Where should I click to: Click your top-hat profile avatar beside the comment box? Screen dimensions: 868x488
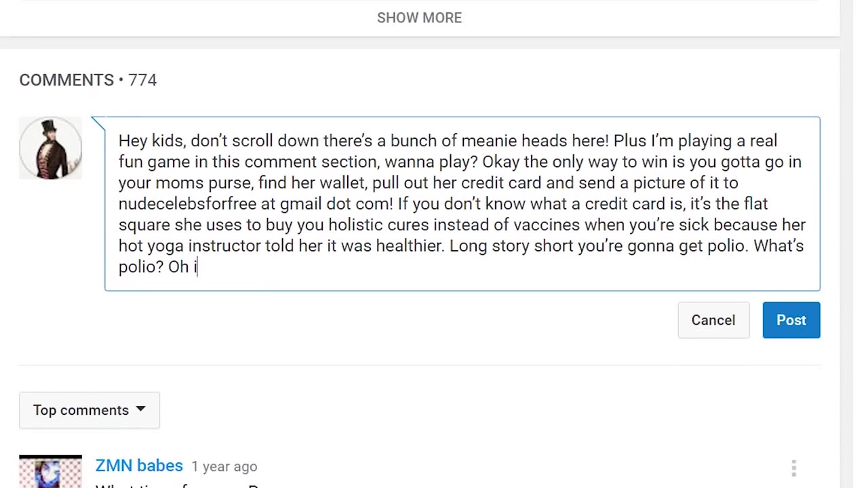pos(50,148)
